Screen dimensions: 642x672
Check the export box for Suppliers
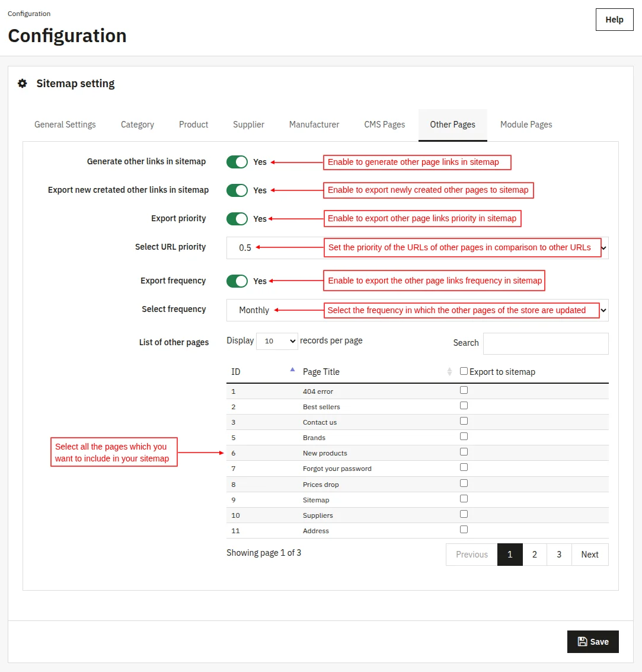coord(464,514)
